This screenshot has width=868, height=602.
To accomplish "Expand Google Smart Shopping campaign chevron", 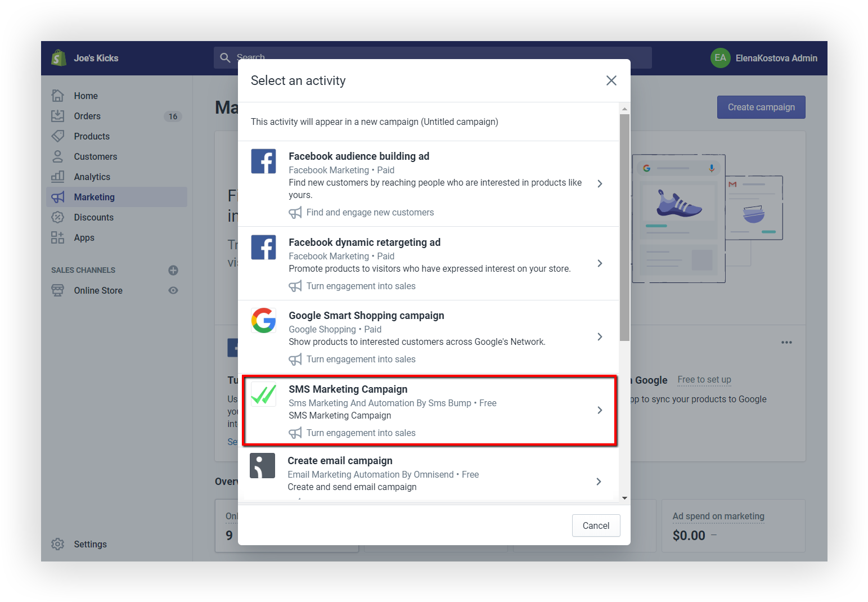I will click(600, 336).
